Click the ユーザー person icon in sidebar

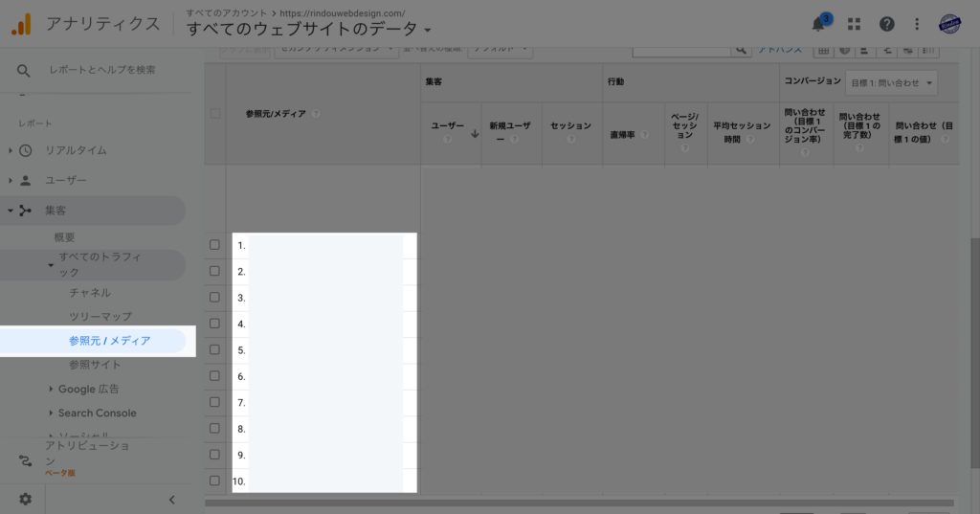(25, 180)
